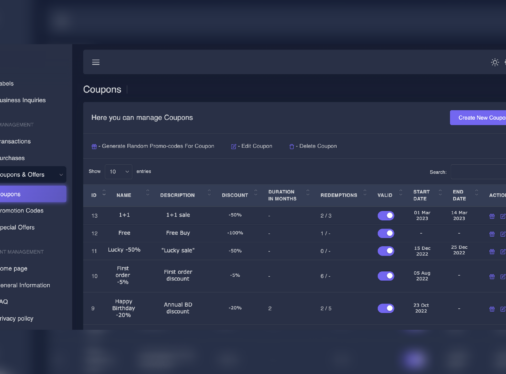This screenshot has height=374, width=506.
Task: Open Privacy policy in sidebar
Action: tap(17, 319)
